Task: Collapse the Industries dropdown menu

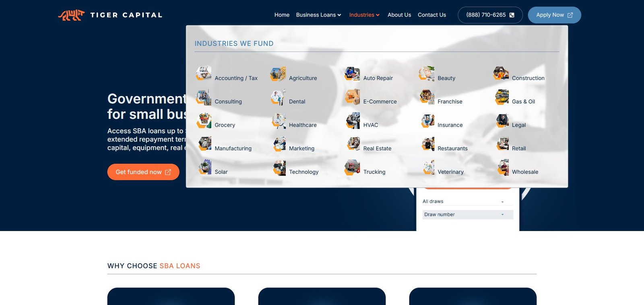Action: click(x=364, y=15)
